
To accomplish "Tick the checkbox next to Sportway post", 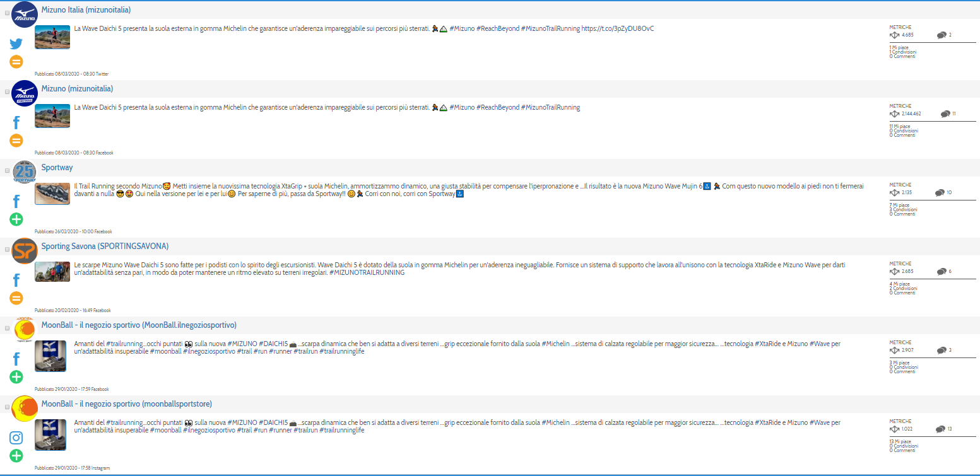I will [7, 171].
